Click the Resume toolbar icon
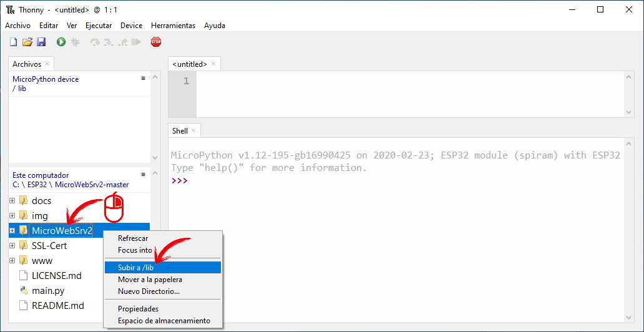Screen dimensions: 644x332 pos(137,41)
